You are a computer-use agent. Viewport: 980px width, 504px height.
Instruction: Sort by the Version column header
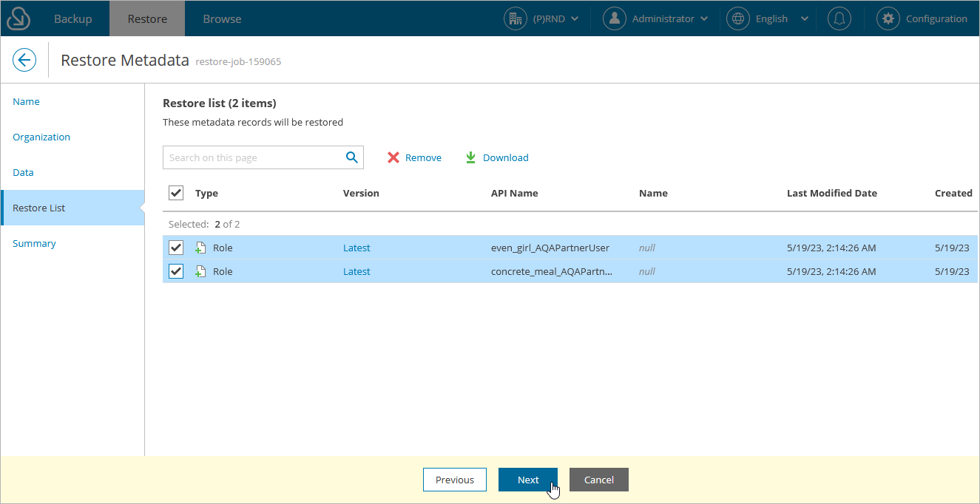[x=361, y=193]
